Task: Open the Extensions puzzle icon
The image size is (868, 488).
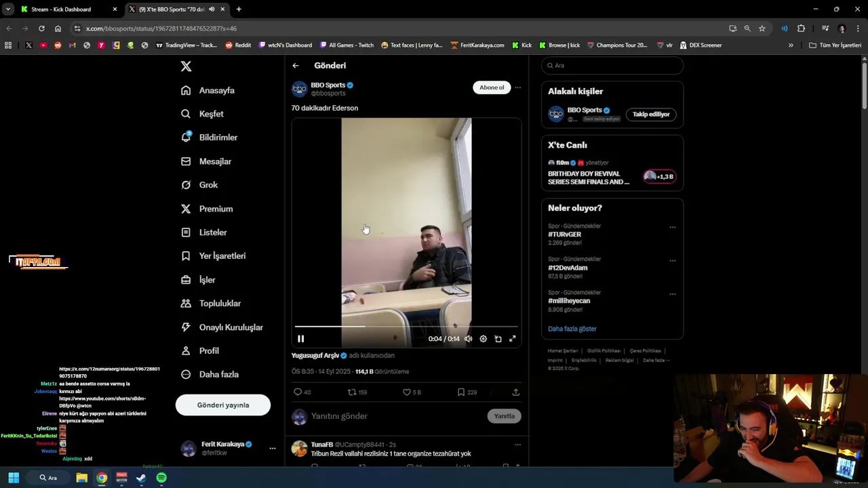Action: 801,28
